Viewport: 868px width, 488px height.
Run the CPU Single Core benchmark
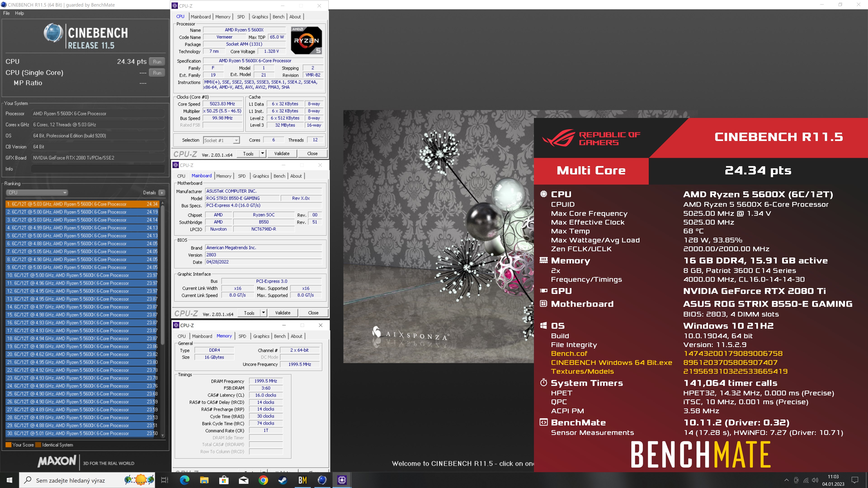157,73
